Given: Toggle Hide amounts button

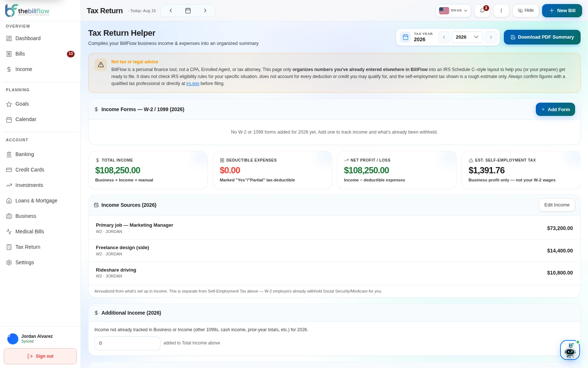Looking at the screenshot, I should 526,11.
